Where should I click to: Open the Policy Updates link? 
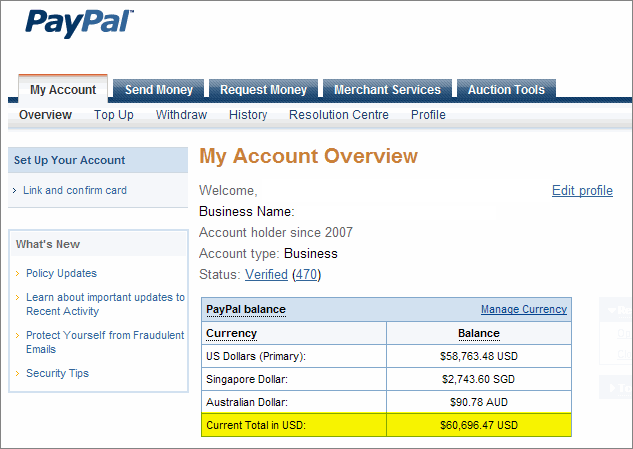coord(61,273)
